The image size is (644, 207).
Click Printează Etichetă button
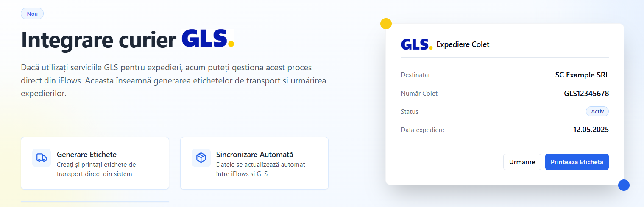[577, 162]
